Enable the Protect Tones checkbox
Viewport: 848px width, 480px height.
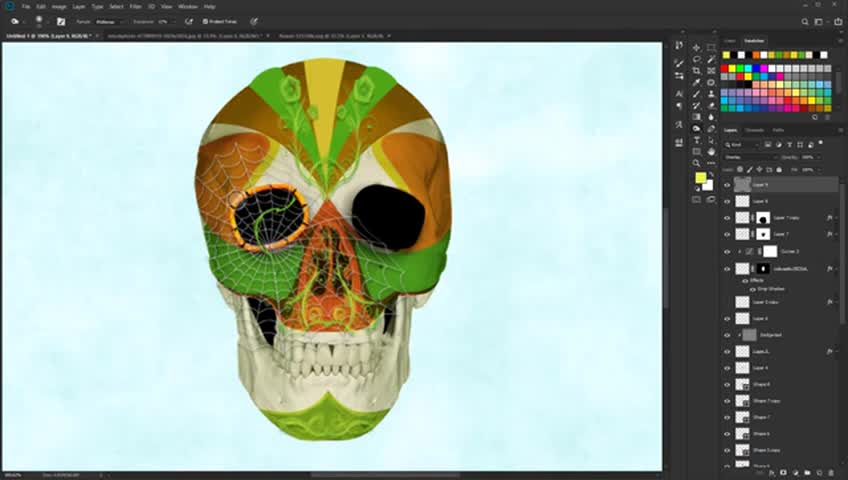pos(205,21)
